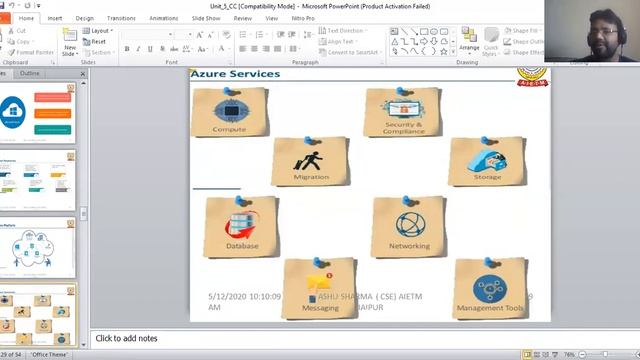The height and width of the screenshot is (360, 640).
Task: Open Character Spacing options
Action: (187, 49)
